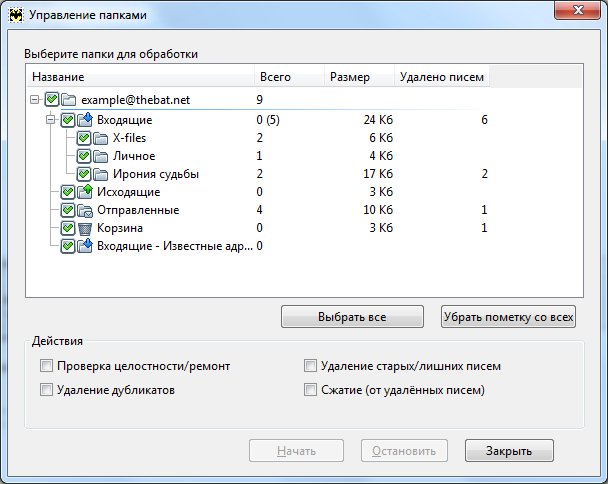
Task: Click the Закрыть button
Action: tap(509, 451)
